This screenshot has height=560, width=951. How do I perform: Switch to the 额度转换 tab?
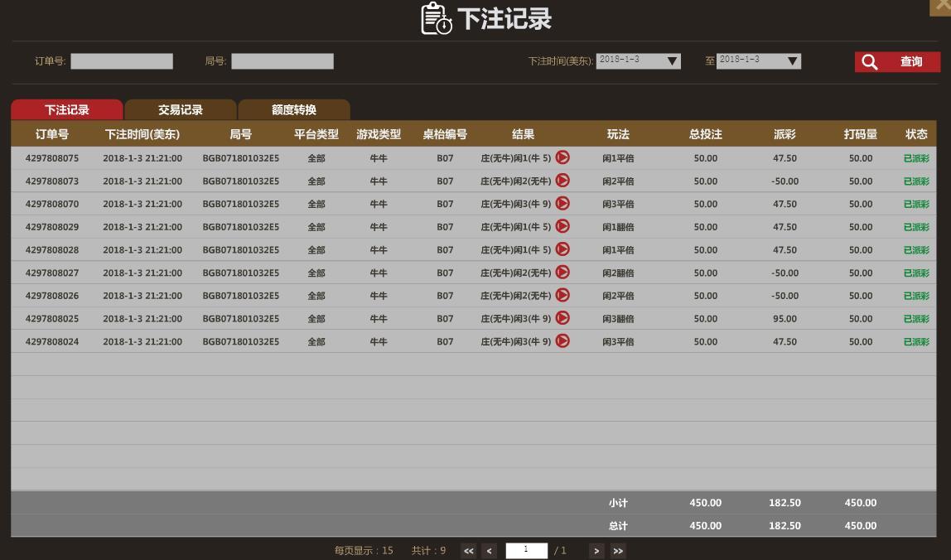click(294, 110)
